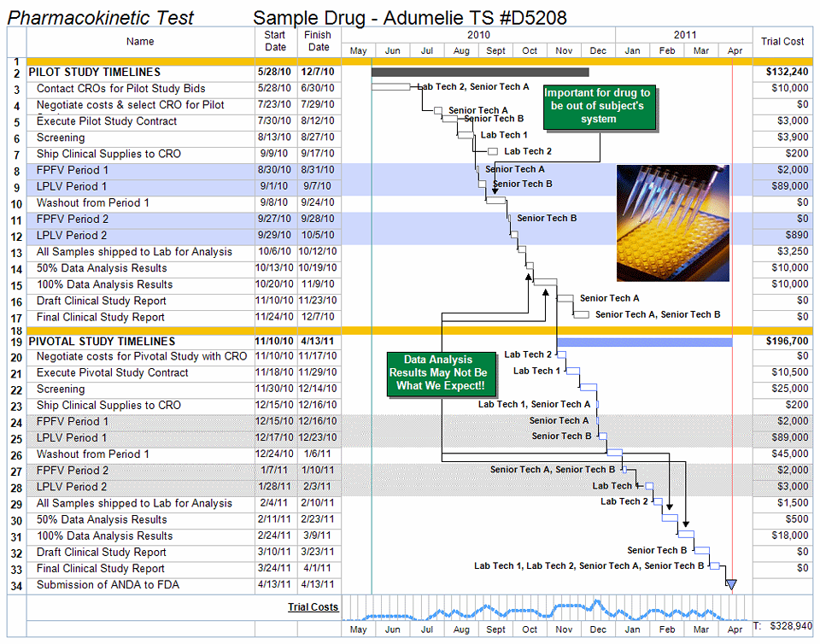Click the pipette lab photo thumbnail

coord(673,224)
